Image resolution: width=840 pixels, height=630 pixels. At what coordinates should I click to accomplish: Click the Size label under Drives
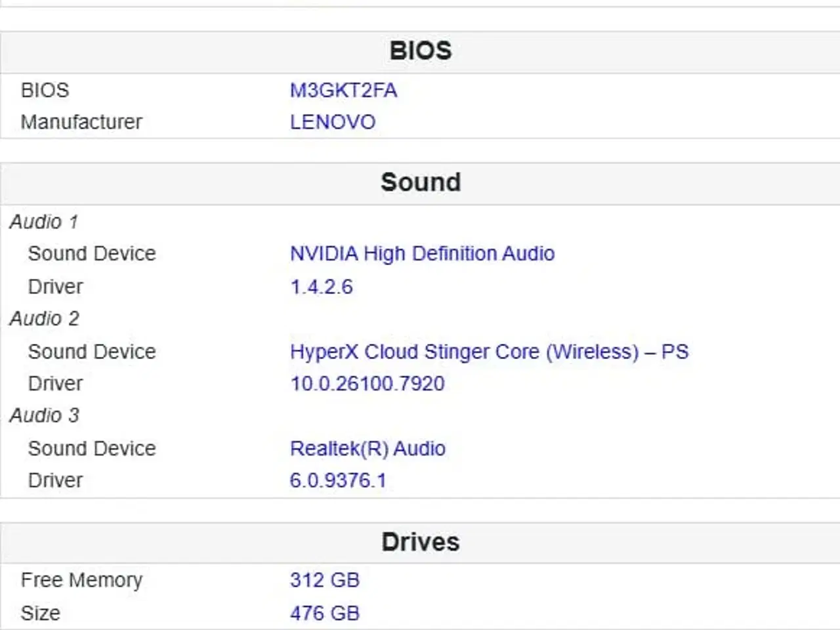(40, 613)
